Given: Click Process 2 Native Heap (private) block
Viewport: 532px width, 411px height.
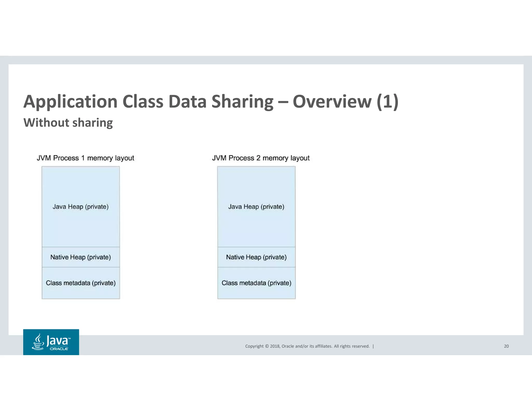Looking at the screenshot, I should 256,257.
